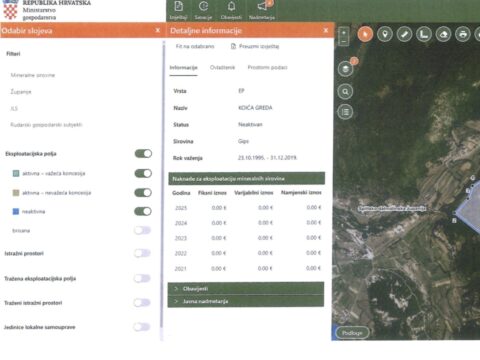
Task: Activate the angle area measure tool
Action: (424, 34)
